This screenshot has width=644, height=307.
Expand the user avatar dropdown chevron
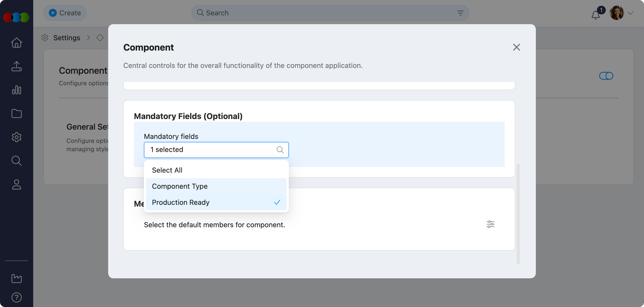coord(630,13)
